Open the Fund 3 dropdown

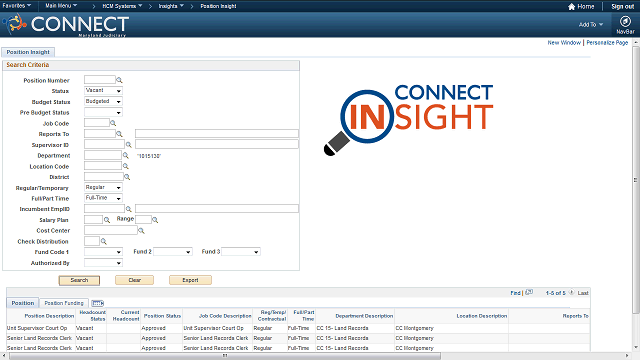pyautogui.click(x=241, y=252)
